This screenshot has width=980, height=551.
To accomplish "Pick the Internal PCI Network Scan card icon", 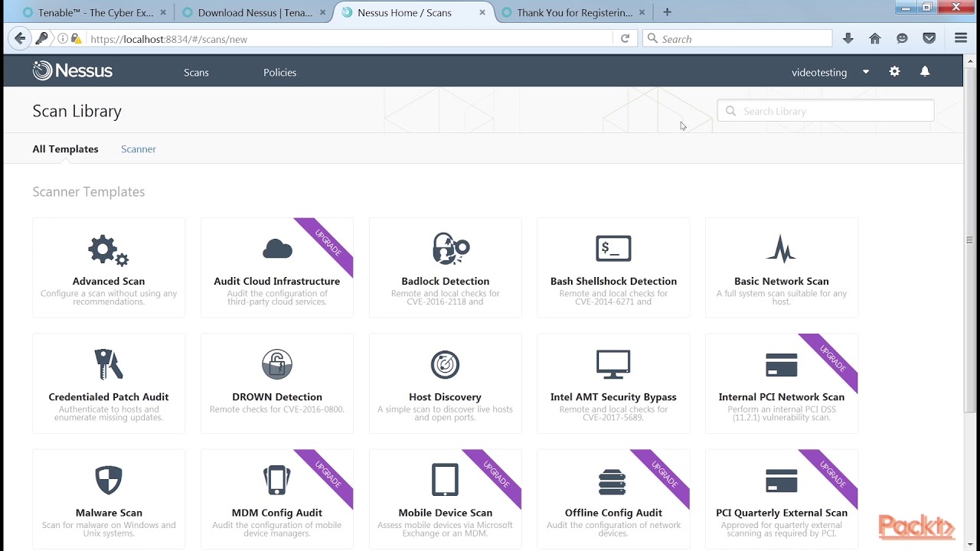I will pyautogui.click(x=781, y=365).
